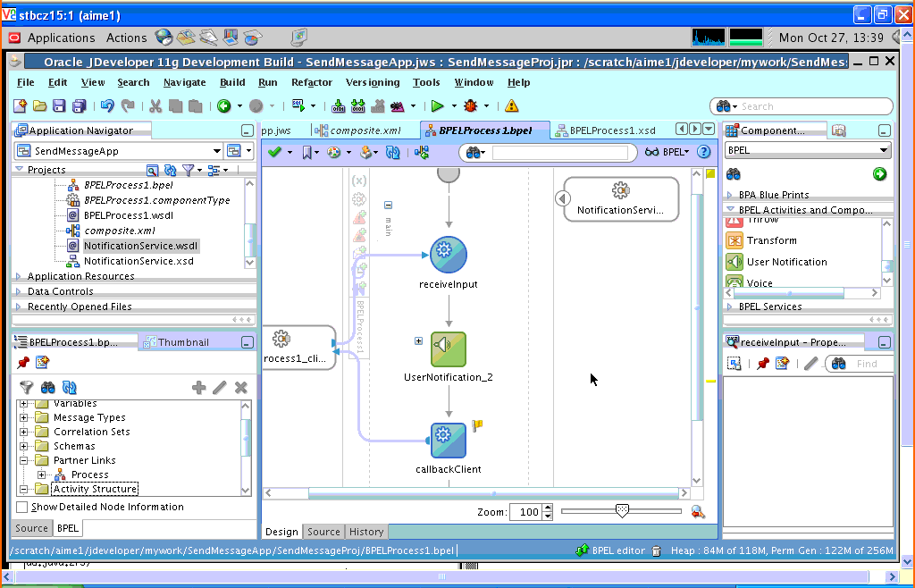The height and width of the screenshot is (588, 915).
Task: Click the filter funnel icon in structure pane
Action: point(26,387)
